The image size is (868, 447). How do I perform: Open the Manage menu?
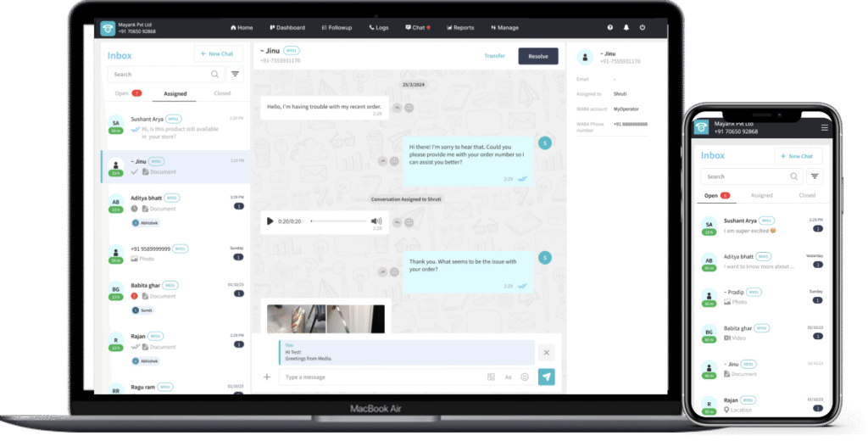[505, 28]
